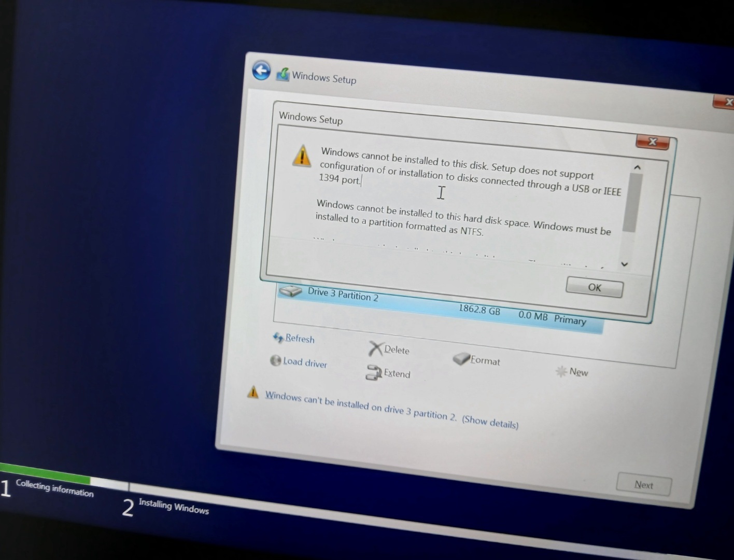The width and height of the screenshot is (734, 560).
Task: Click the blue back arrow button
Action: pos(261,71)
